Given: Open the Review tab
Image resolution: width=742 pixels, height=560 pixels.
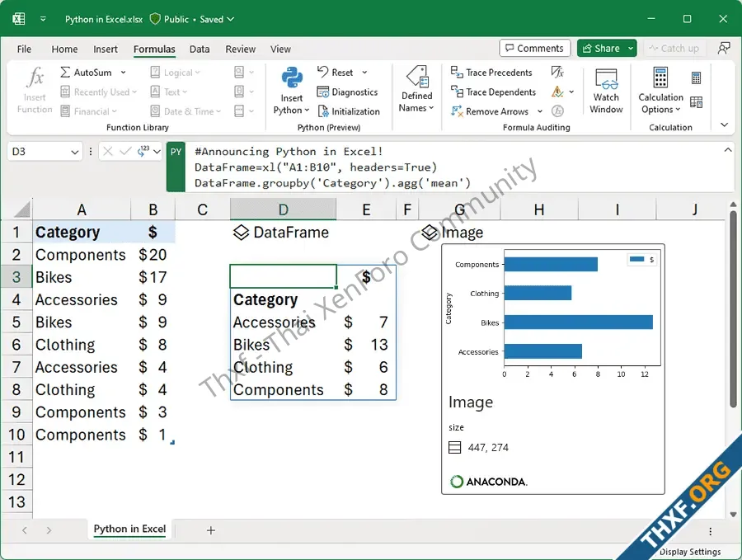Looking at the screenshot, I should pyautogui.click(x=241, y=49).
